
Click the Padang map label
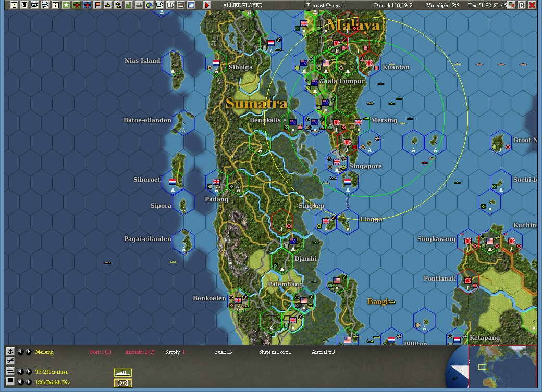pos(216,199)
